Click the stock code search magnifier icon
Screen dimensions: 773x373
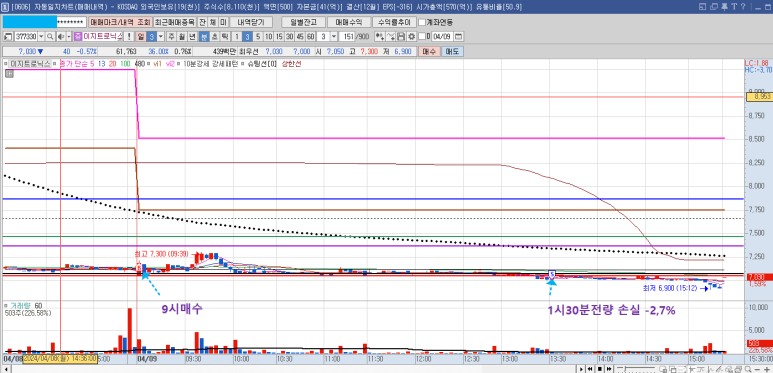50,36
